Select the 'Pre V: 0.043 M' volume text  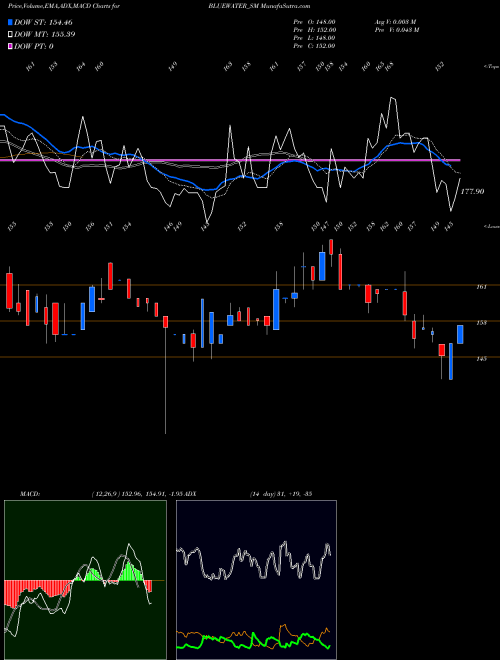click(396, 30)
